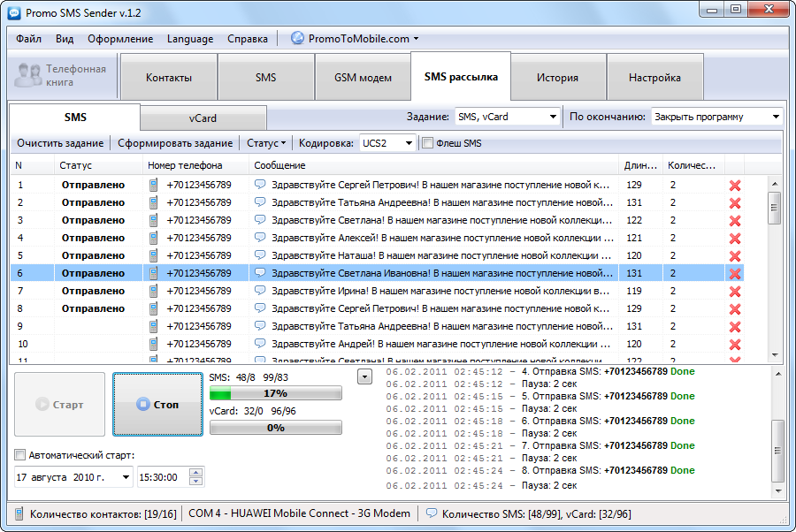
Task: Open the PromoToMobile.com dropdown arrow
Action: [x=417, y=39]
